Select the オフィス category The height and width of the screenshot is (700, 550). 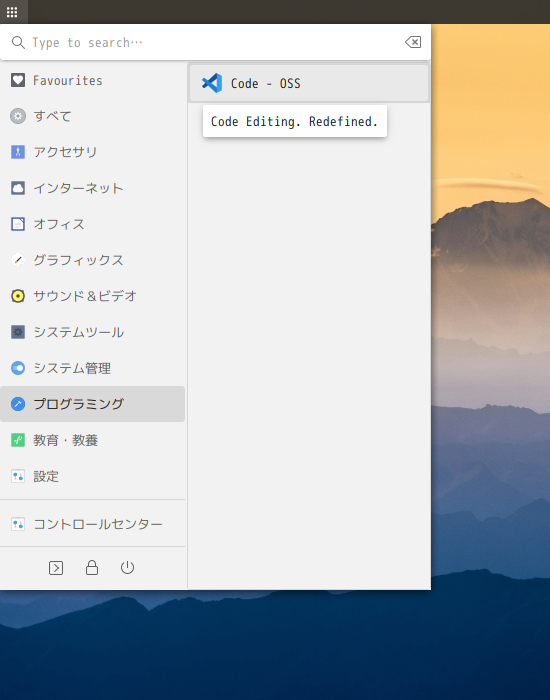coord(92,224)
